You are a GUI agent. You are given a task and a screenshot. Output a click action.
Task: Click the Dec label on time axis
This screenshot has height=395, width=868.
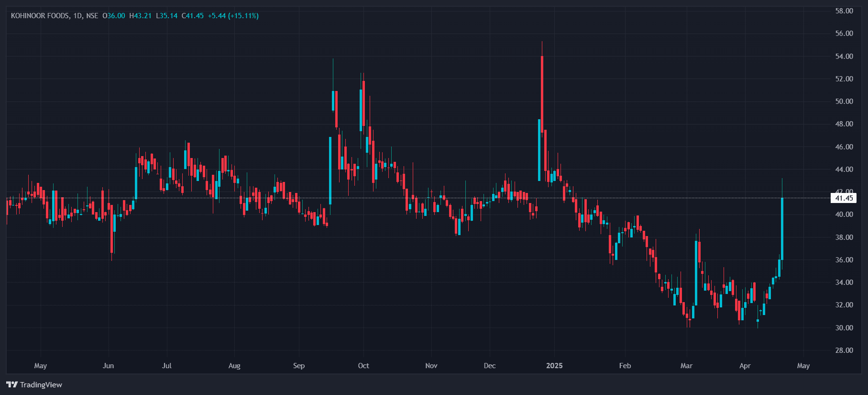tap(490, 365)
